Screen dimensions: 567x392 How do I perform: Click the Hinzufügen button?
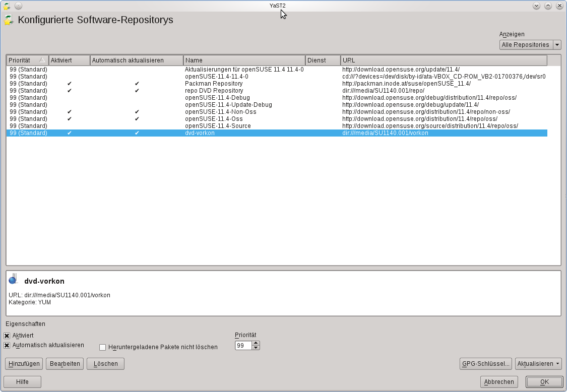tap(24, 364)
